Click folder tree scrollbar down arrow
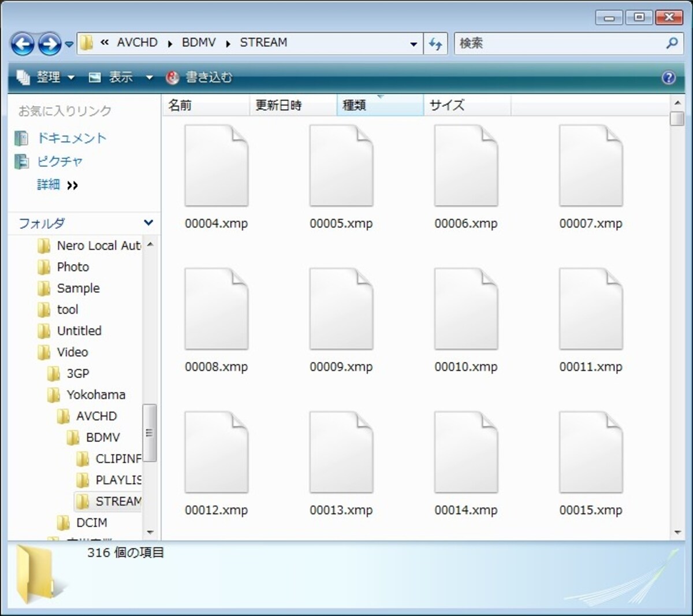This screenshot has width=693, height=616. click(150, 532)
